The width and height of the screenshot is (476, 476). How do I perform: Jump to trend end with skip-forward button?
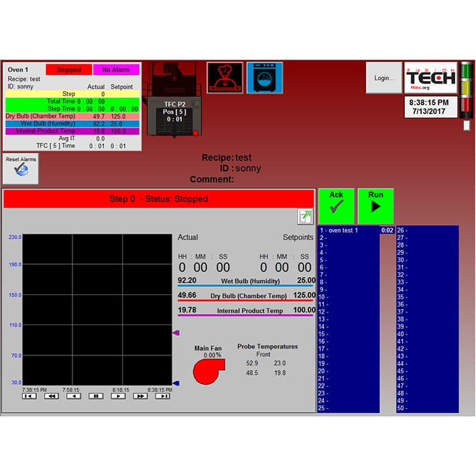pos(163,396)
